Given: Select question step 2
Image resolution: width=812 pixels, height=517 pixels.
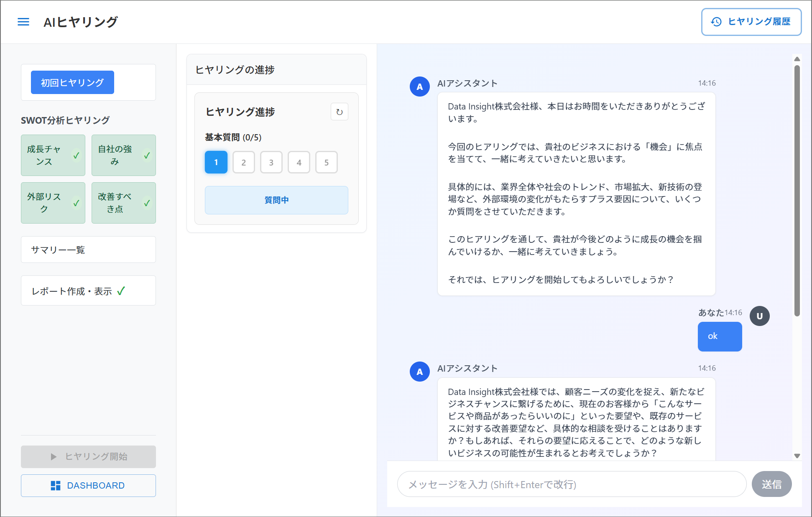Looking at the screenshot, I should (243, 162).
